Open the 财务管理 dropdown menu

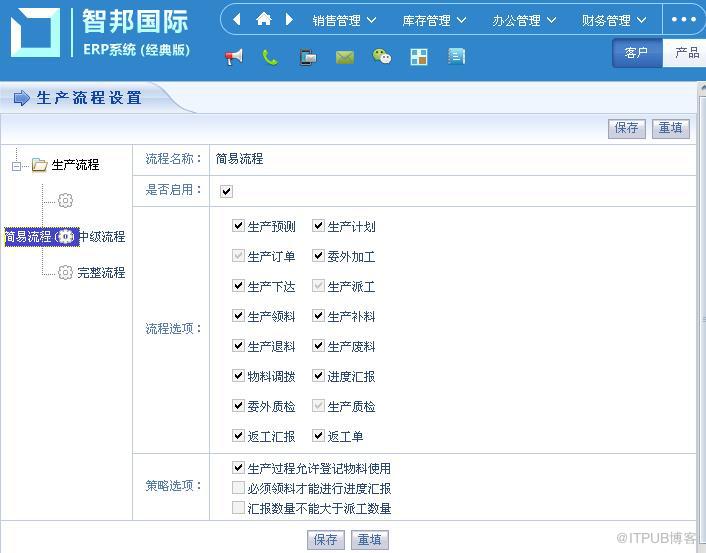[x=614, y=20]
